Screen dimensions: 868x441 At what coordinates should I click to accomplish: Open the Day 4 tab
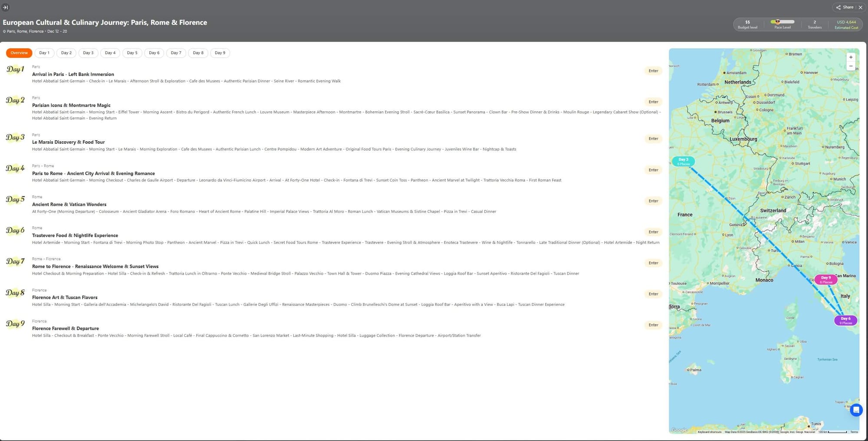[110, 53]
